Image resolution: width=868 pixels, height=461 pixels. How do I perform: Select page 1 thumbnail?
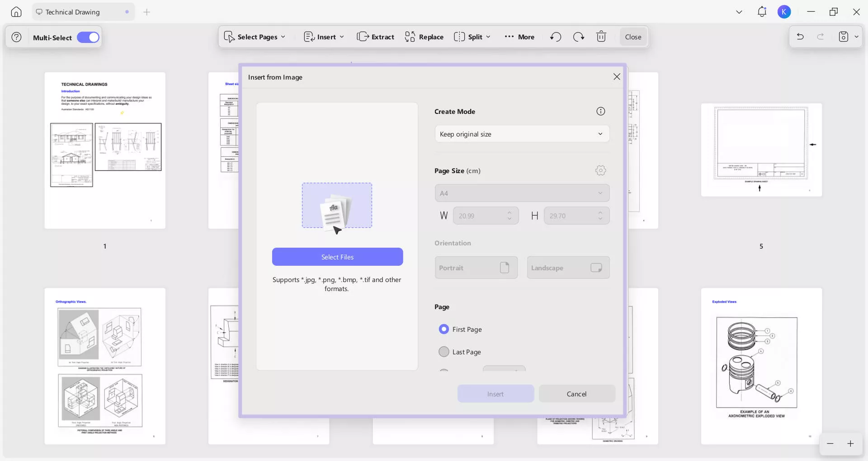pyautogui.click(x=105, y=150)
